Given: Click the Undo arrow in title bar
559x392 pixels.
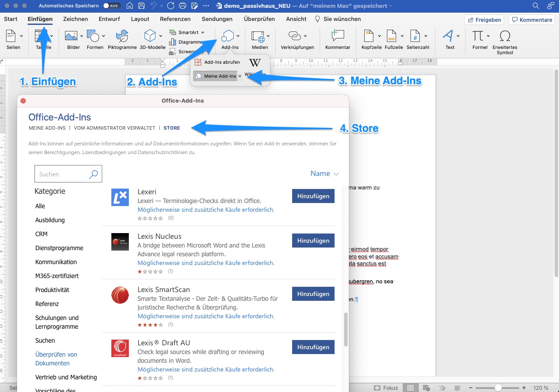Looking at the screenshot, I should pyautogui.click(x=153, y=6).
